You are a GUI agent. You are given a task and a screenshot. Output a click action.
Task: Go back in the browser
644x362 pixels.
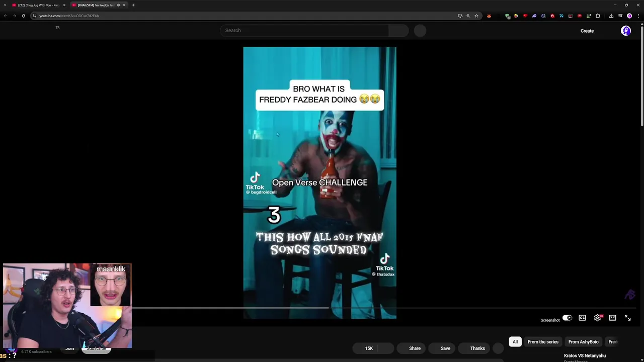[6, 16]
